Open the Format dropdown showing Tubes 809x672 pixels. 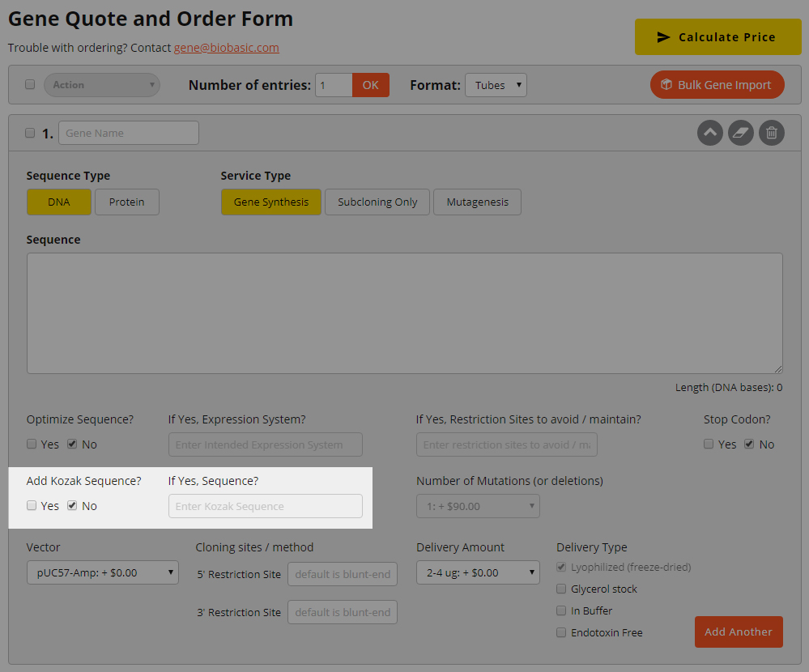496,85
